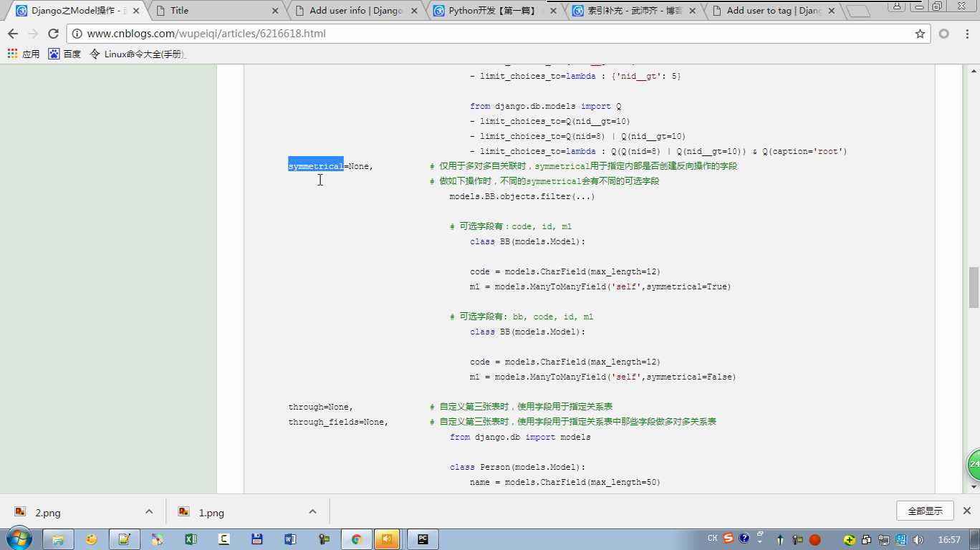The image size is (980, 550).
Task: Expand options for 2.png download
Action: coord(149,511)
